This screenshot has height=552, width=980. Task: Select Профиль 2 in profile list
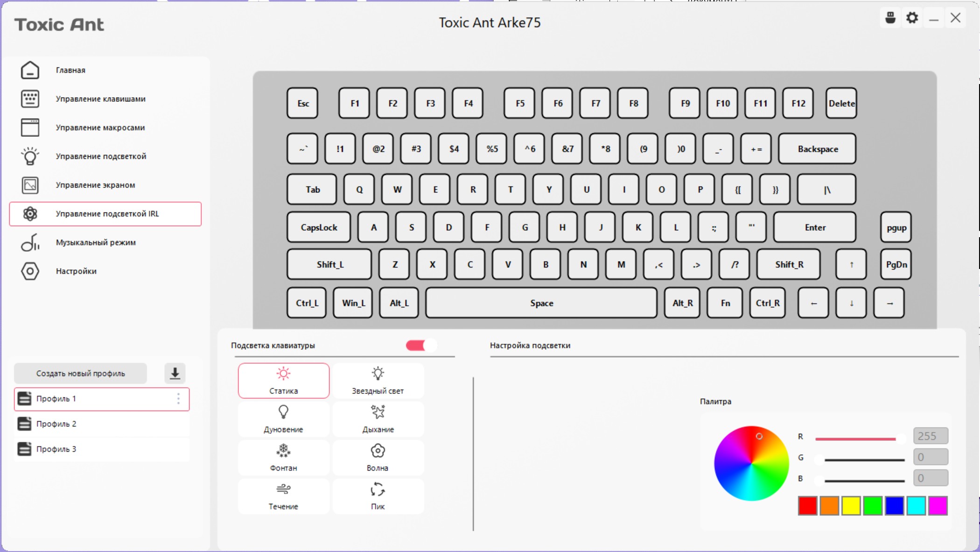(102, 424)
